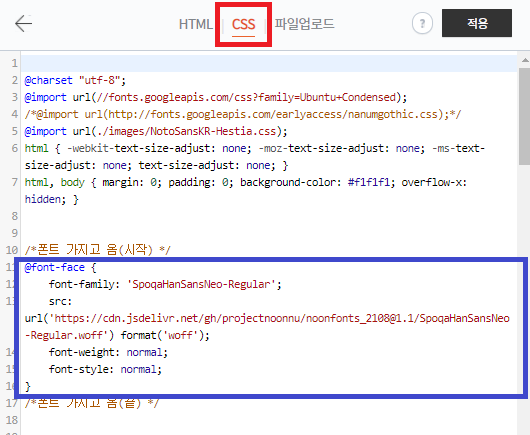The height and width of the screenshot is (435, 530).
Task: Click the cdn.jsdelivr.net font URL
Action: click(x=267, y=327)
